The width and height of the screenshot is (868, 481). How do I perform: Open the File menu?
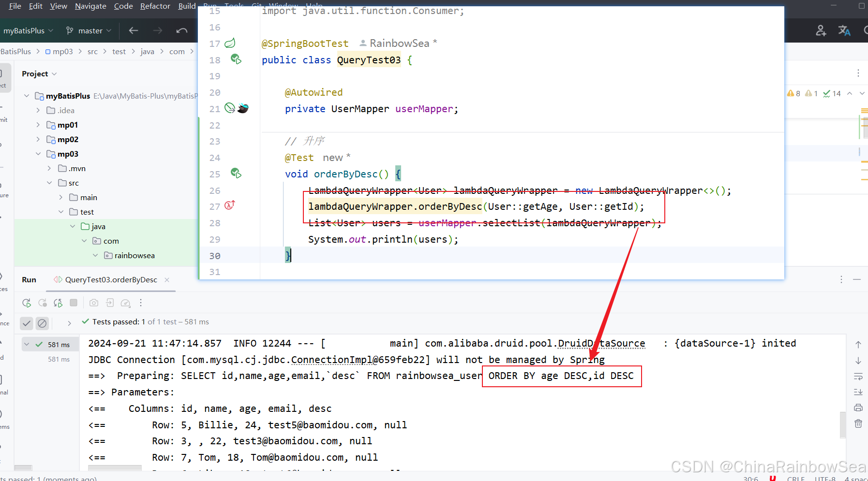[x=15, y=6]
